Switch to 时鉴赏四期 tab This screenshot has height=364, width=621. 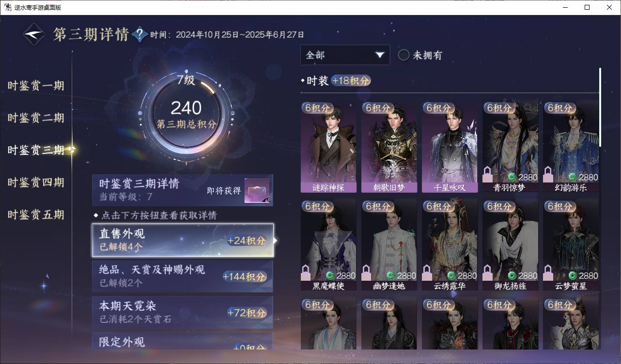pos(36,182)
